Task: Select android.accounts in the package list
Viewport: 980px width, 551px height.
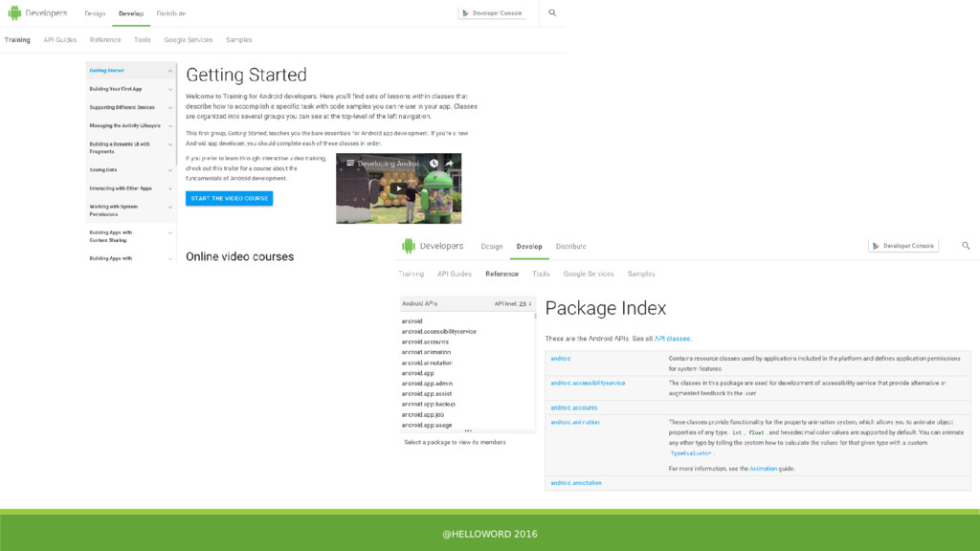Action: (425, 342)
